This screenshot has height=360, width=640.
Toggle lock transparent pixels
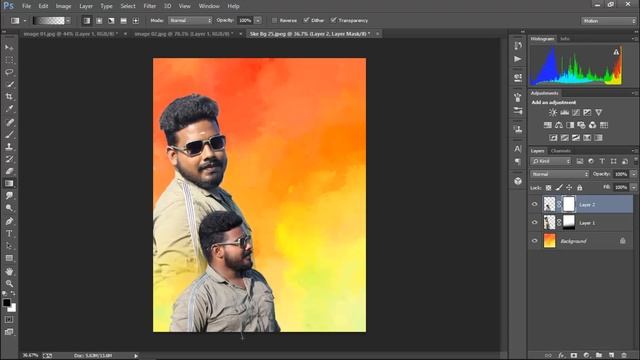tap(548, 187)
